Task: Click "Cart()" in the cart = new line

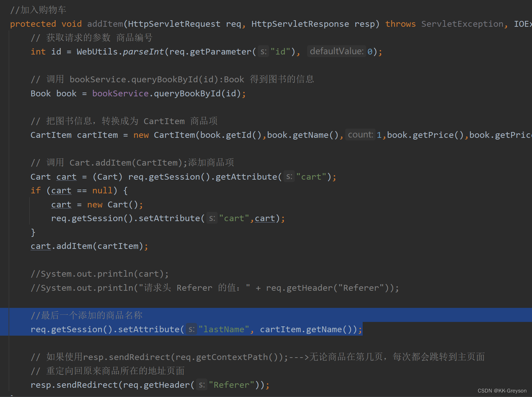Action: 123,205
